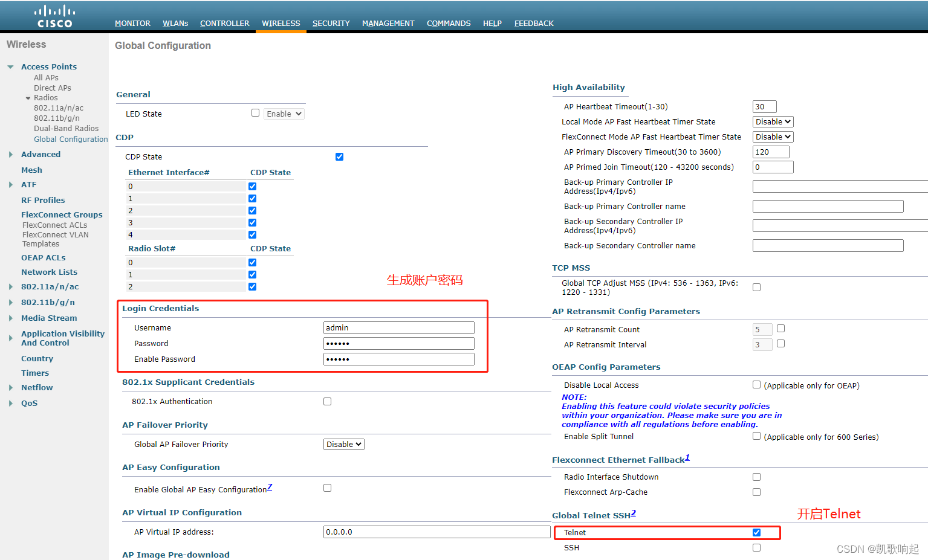
Task: Open Dual-Band Radios page
Action: [x=66, y=129]
